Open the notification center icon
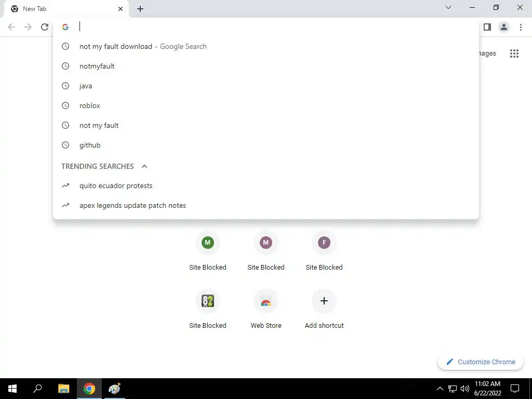The height and width of the screenshot is (399, 532). pos(515,389)
